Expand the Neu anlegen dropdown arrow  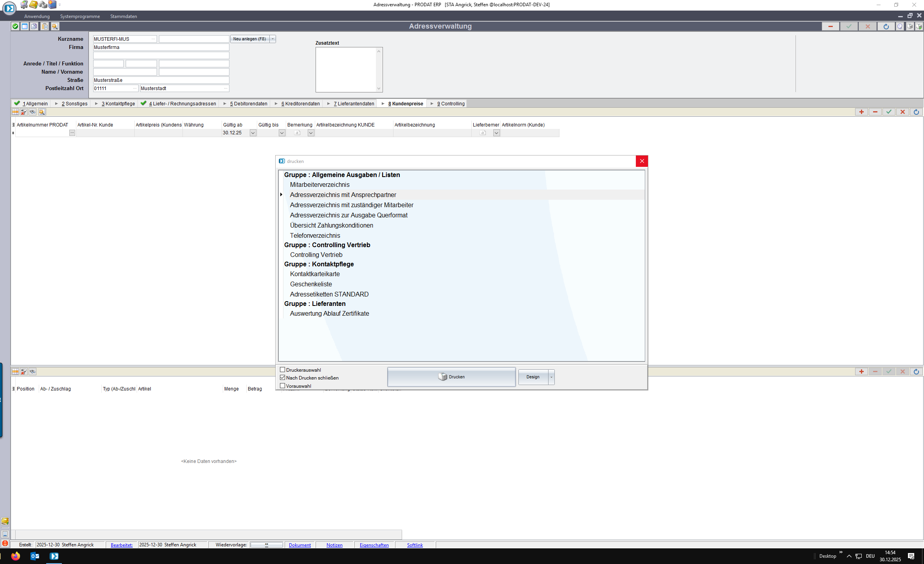[x=273, y=39]
